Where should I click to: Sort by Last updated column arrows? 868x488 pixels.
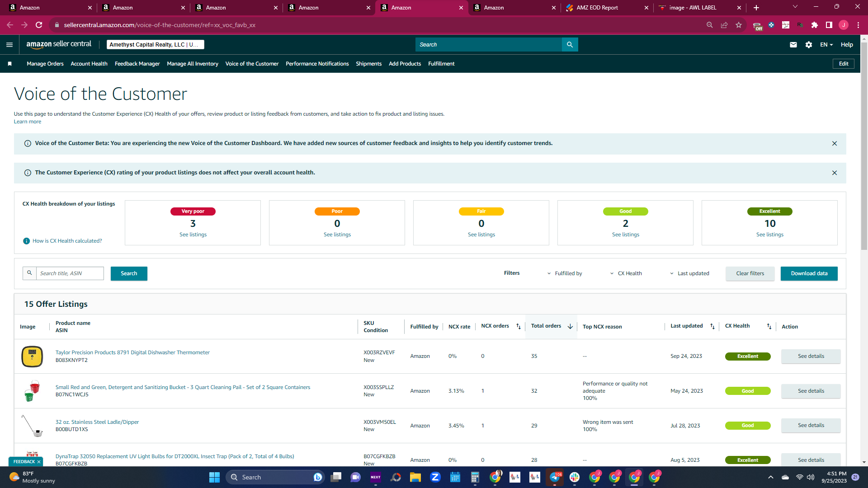(x=712, y=327)
